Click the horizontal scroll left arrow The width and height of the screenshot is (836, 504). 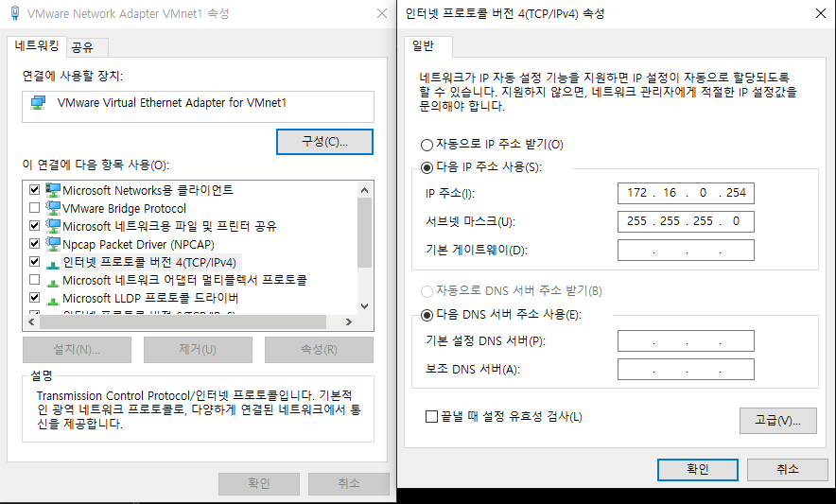[31, 322]
